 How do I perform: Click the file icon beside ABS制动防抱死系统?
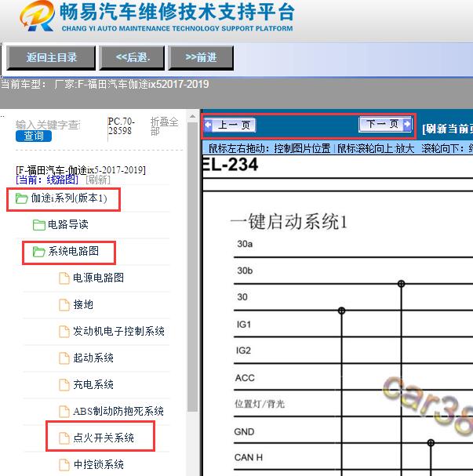[x=64, y=412]
